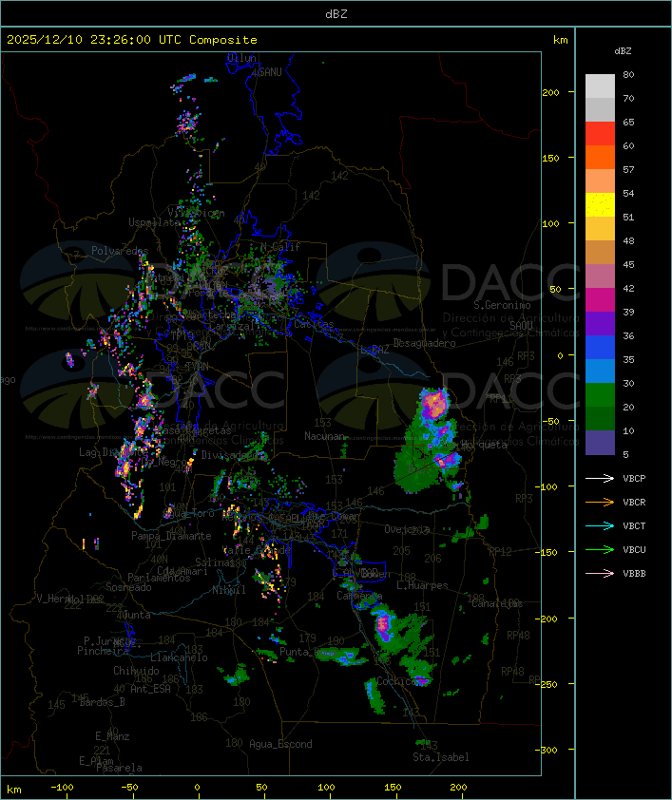Click the Desaguadero map label
The height and width of the screenshot is (800, 672).
(x=425, y=343)
